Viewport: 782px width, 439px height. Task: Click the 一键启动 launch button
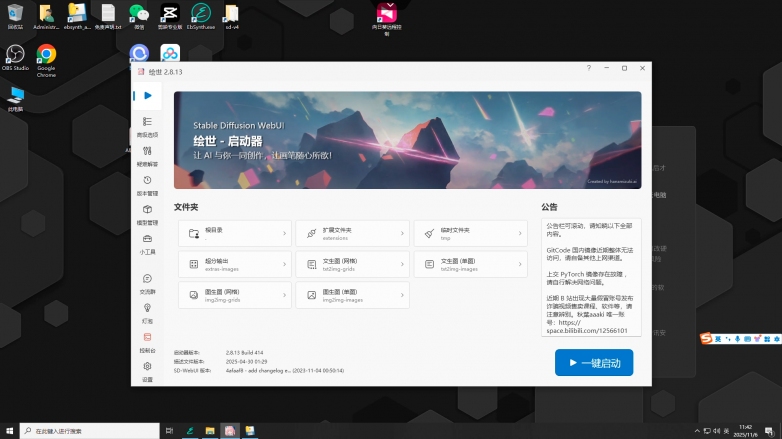pos(594,362)
